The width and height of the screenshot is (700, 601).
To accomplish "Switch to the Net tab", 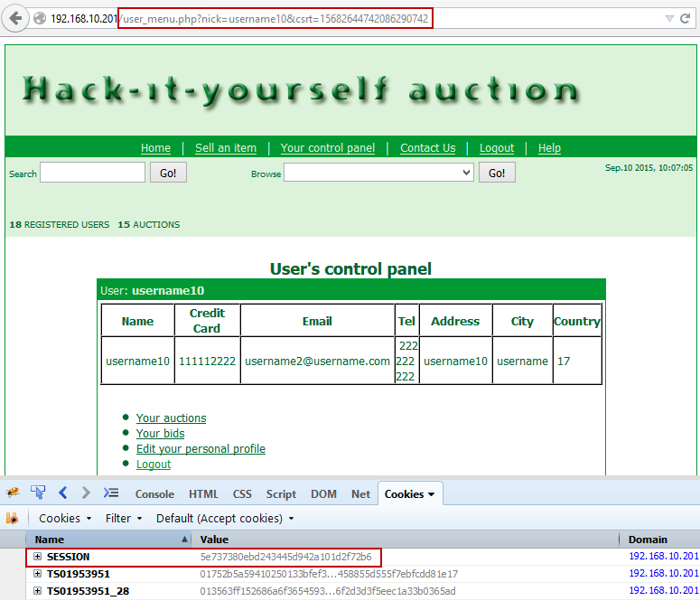I will pyautogui.click(x=360, y=494).
